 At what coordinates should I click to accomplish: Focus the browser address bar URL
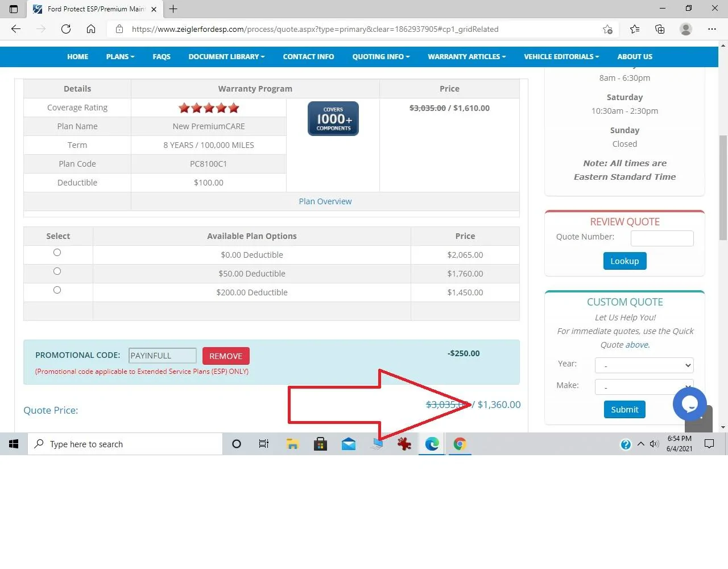[x=315, y=29]
